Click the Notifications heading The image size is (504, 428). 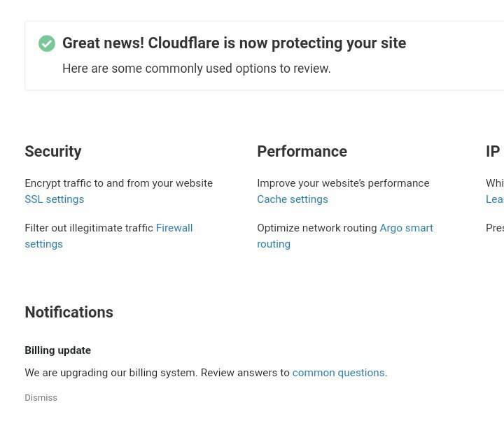pyautogui.click(x=69, y=313)
